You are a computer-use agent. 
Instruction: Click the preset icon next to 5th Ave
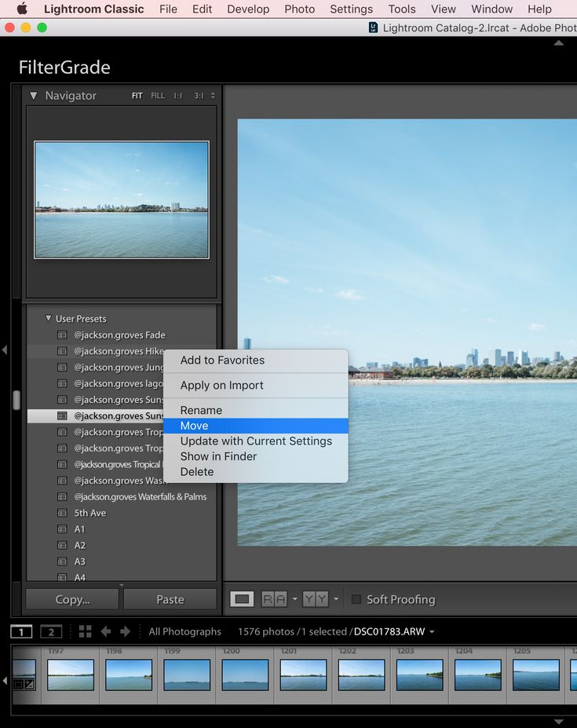tap(62, 513)
